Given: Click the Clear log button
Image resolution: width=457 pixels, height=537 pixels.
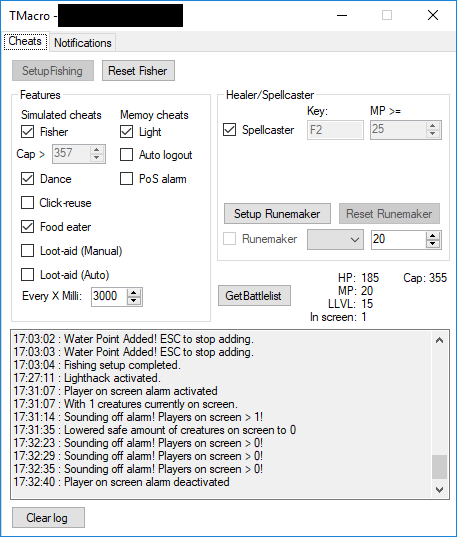Looking at the screenshot, I should (x=48, y=517).
